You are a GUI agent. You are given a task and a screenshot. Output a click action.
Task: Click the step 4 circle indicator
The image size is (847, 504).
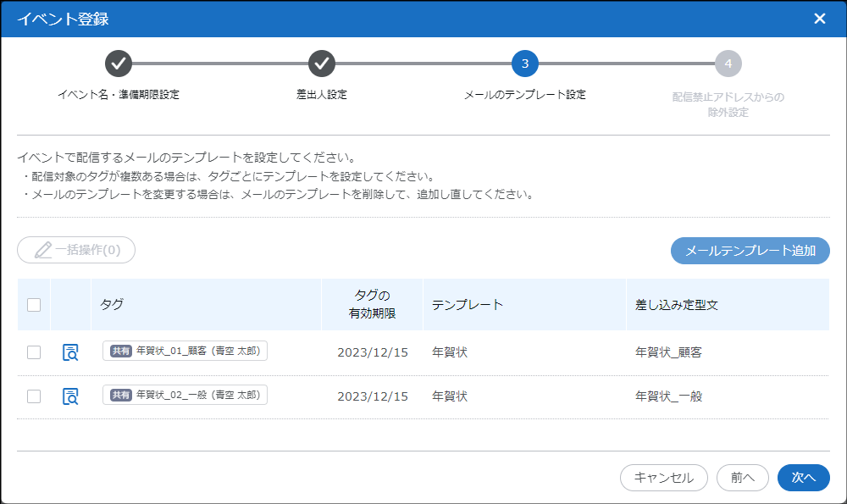pos(728,64)
